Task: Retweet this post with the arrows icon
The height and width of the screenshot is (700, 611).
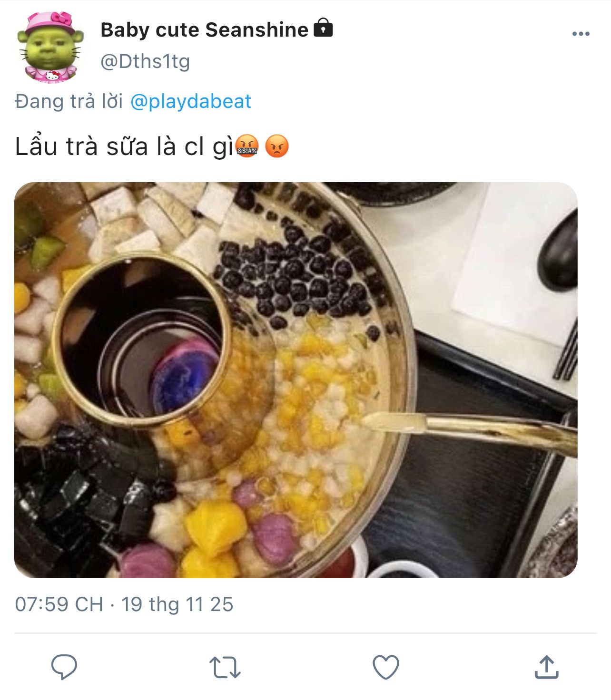Action: (x=225, y=667)
